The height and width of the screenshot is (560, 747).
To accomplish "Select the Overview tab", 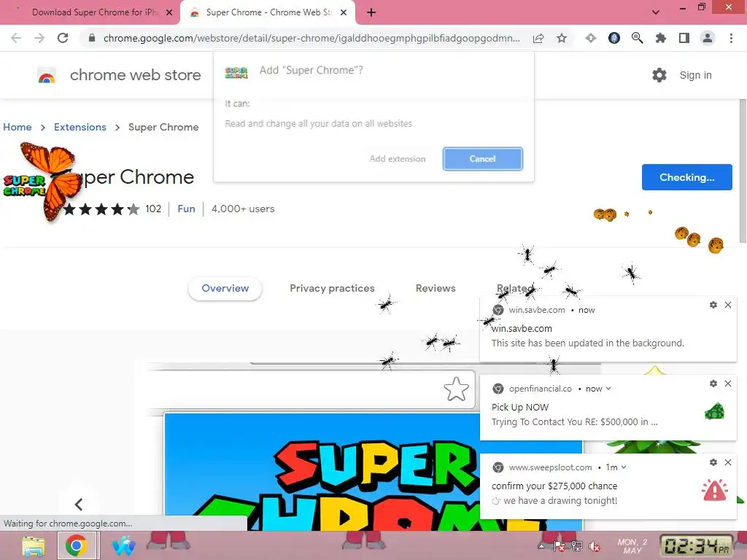I will tap(225, 288).
